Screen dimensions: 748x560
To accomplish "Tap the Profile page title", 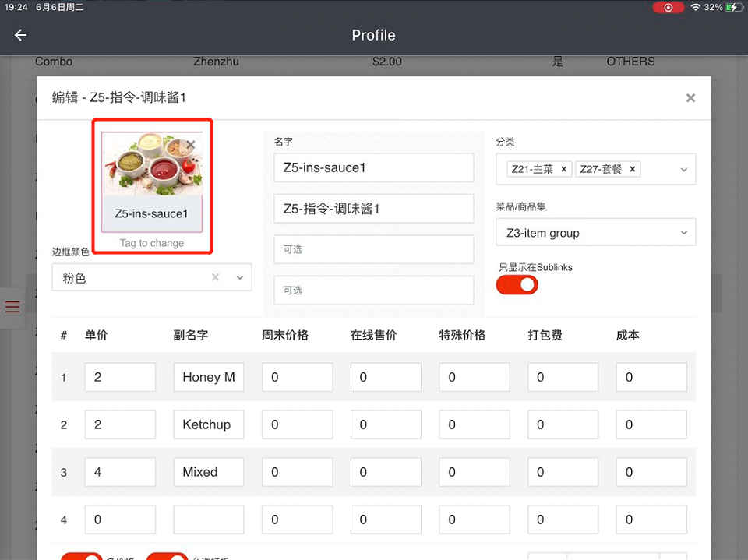I will (x=373, y=35).
